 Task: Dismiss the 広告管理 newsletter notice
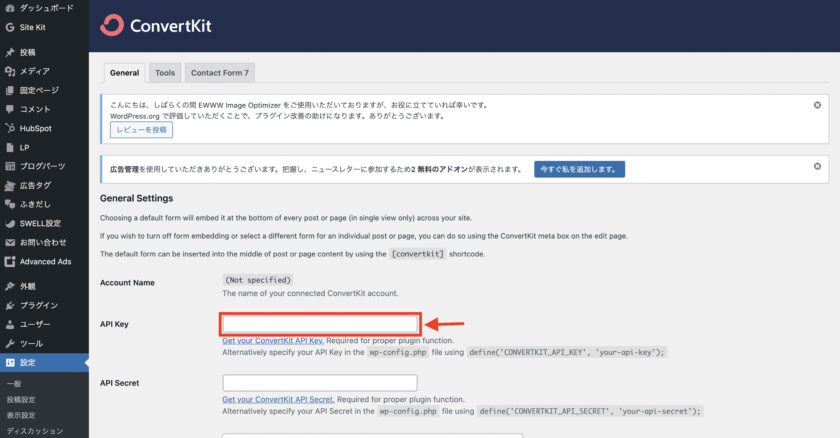pos(817,166)
